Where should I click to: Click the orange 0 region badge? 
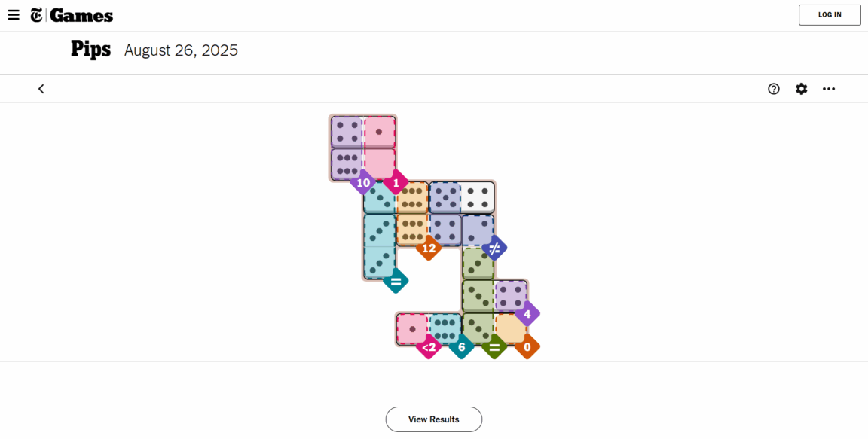527,347
